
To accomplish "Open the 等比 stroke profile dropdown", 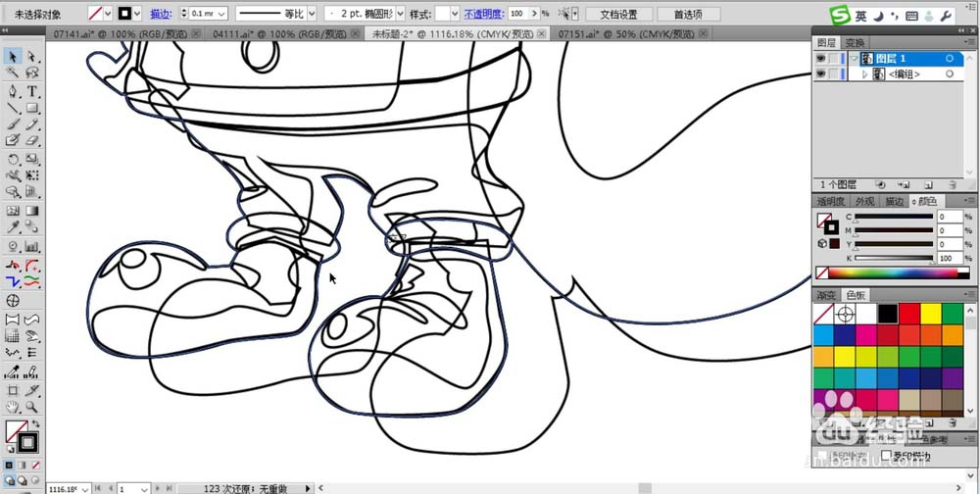I will point(312,13).
